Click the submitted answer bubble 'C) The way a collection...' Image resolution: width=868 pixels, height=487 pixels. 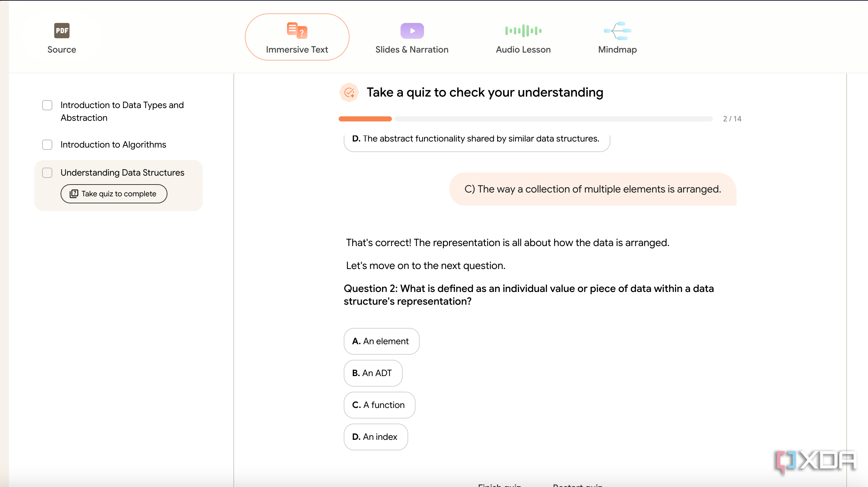tap(593, 189)
